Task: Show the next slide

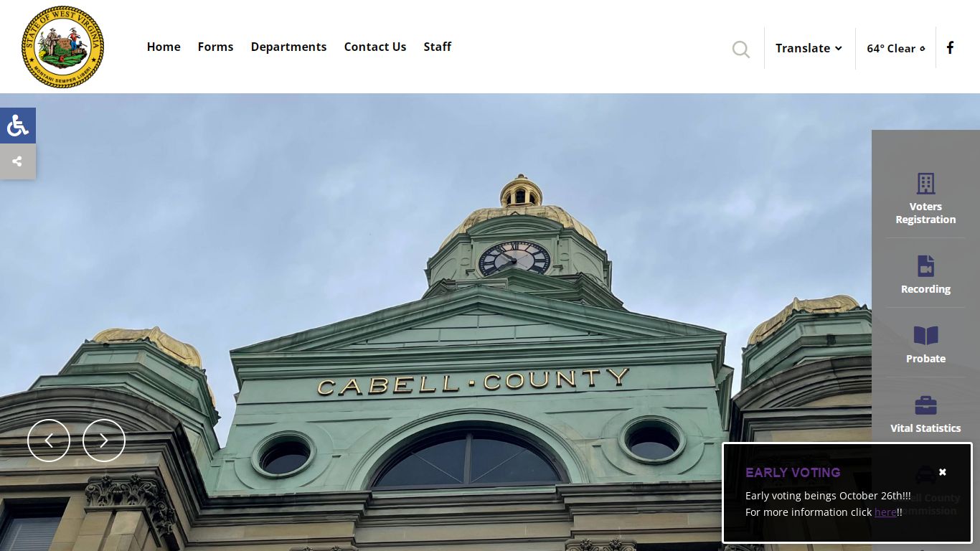Action: click(104, 441)
